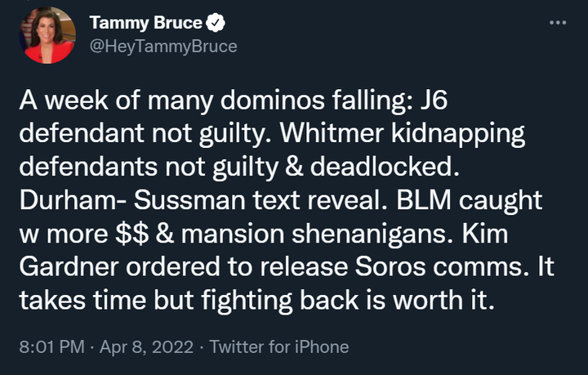588x375 pixels.
Task: Open the @HeyTammyBruce handle link
Action: 163,46
